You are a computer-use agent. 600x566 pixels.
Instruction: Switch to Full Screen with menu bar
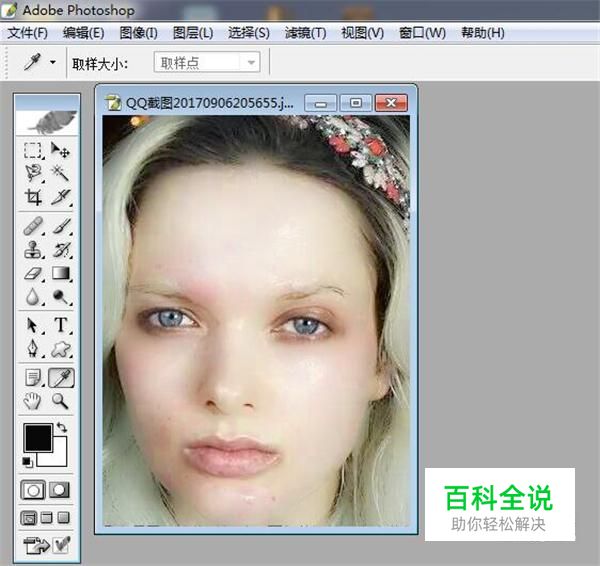[x=47, y=518]
